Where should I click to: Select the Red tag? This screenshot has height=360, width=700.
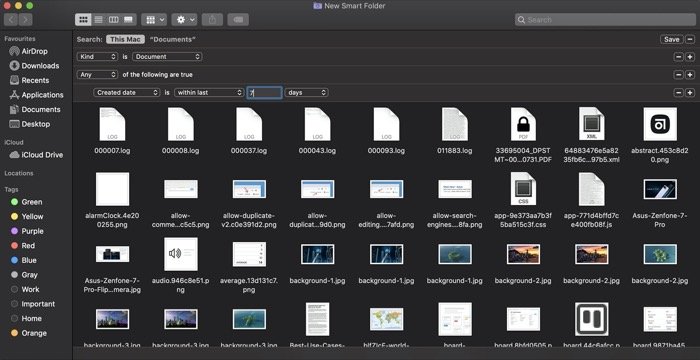[23, 246]
